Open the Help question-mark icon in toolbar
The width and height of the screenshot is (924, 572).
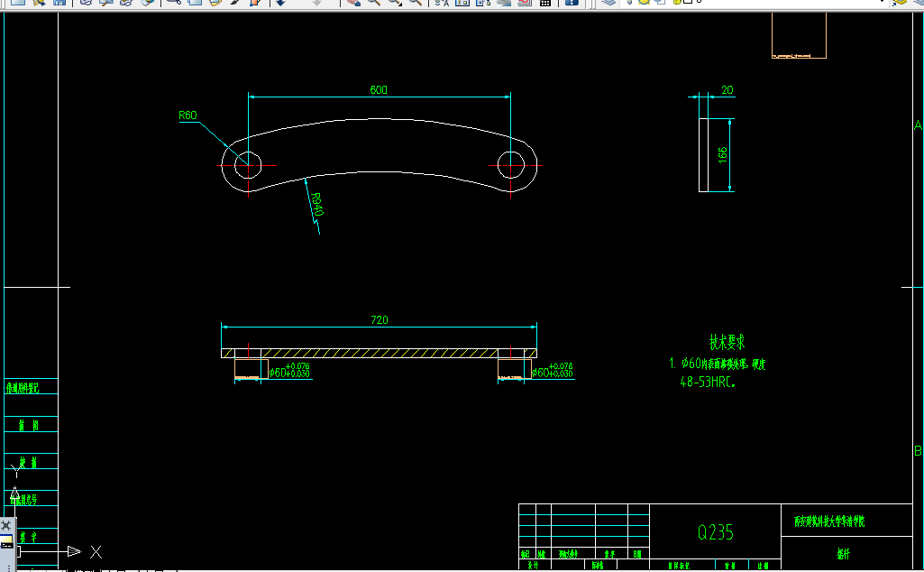point(571,3)
